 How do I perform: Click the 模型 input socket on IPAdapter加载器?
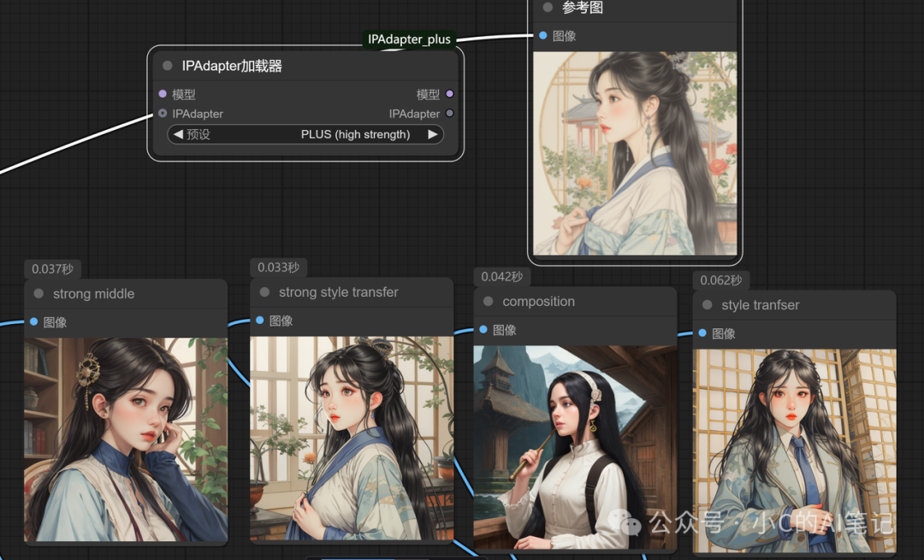coord(163,94)
